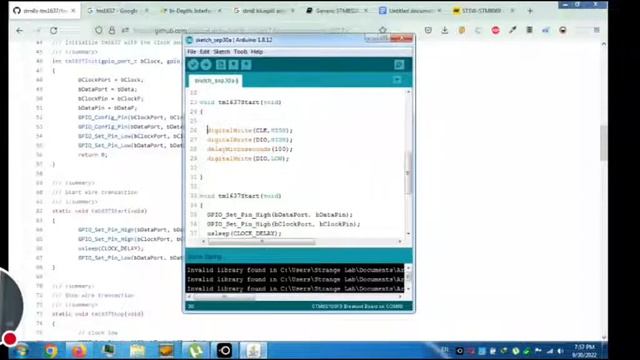The width and height of the screenshot is (640, 360).
Task: Select the sketch_sep30a editor tab
Action: tap(215, 80)
